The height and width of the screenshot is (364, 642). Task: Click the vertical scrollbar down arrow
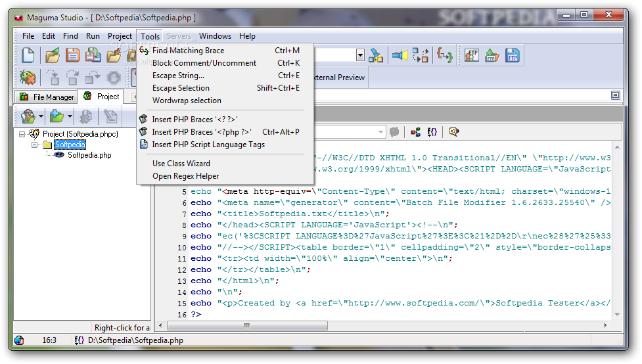coord(617,315)
